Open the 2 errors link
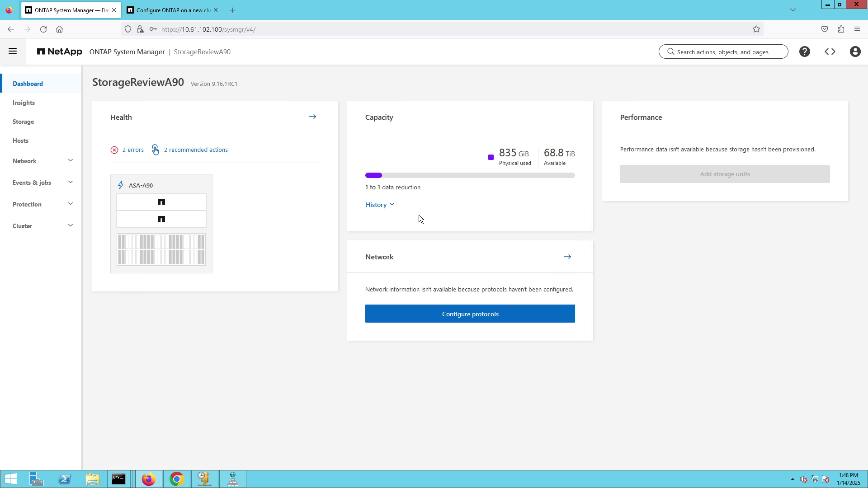 (x=133, y=150)
